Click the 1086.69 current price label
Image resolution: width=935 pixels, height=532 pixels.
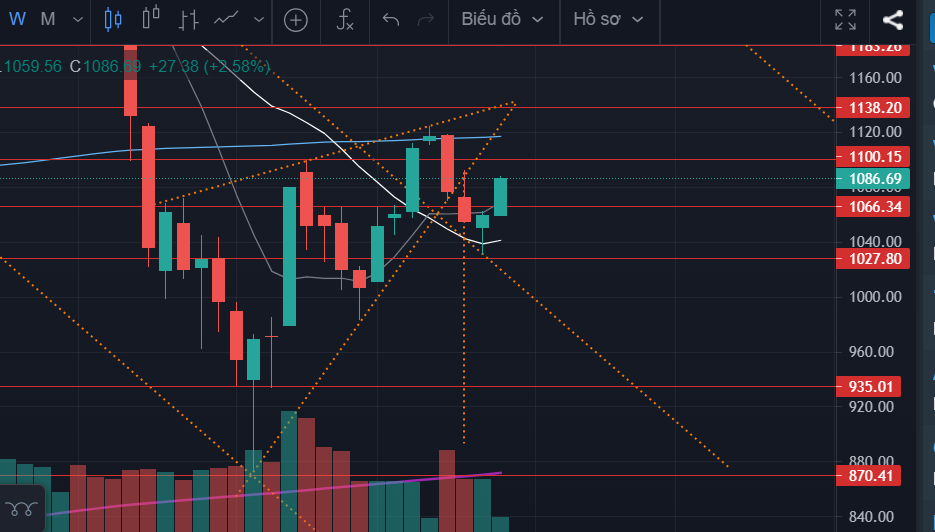(876, 179)
